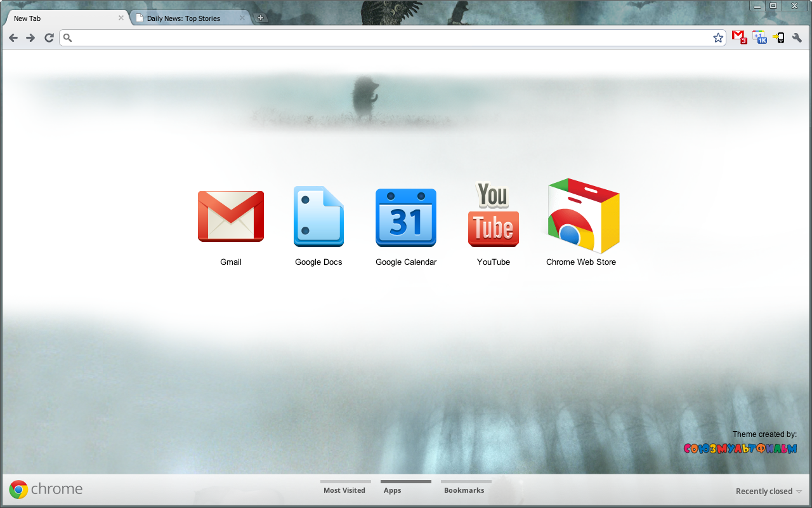The width and height of the screenshot is (812, 508).
Task: Click the +1 extension icon
Action: coord(760,37)
